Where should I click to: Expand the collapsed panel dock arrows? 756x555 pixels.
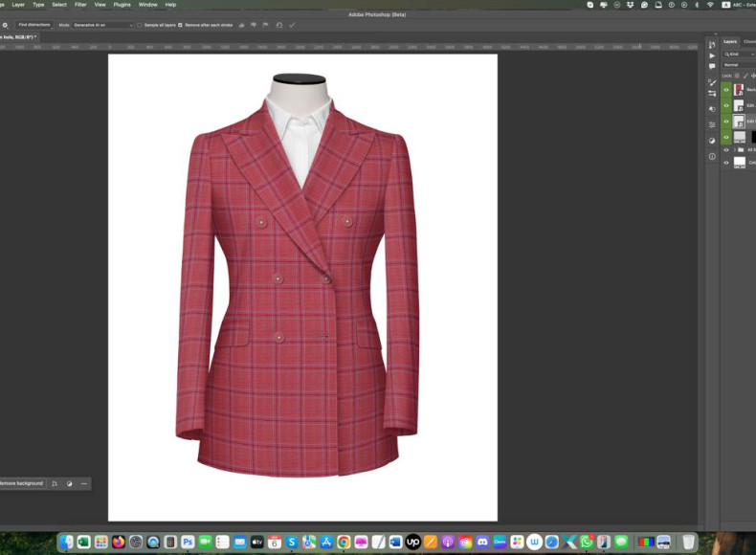pyautogui.click(x=715, y=35)
